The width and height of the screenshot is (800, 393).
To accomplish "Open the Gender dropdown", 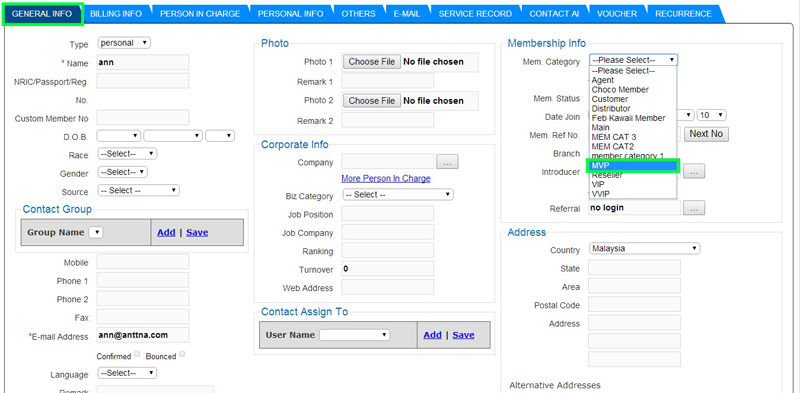I will tap(122, 172).
